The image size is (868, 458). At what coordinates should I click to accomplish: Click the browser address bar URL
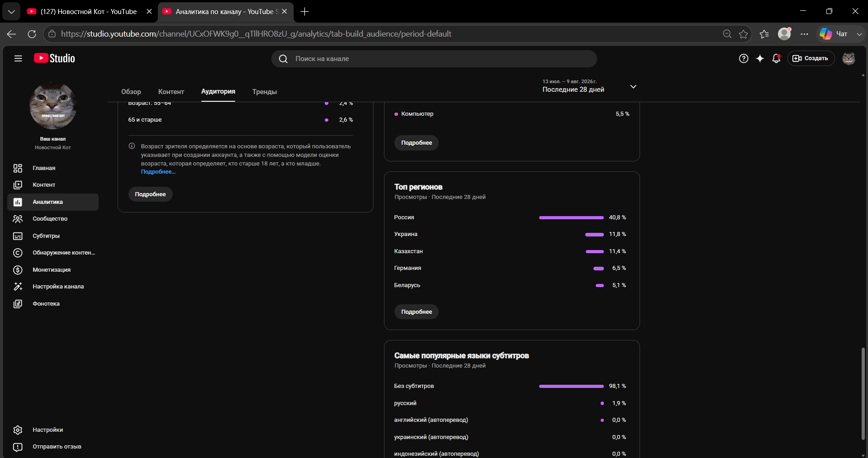pos(256,34)
